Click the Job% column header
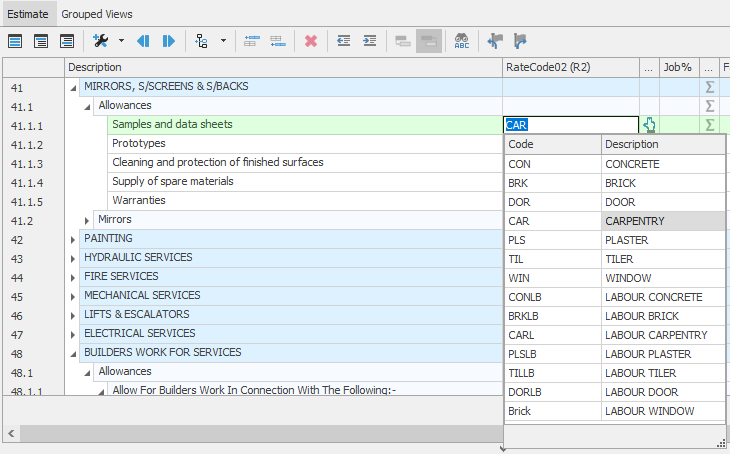730x454 pixels. click(679, 68)
